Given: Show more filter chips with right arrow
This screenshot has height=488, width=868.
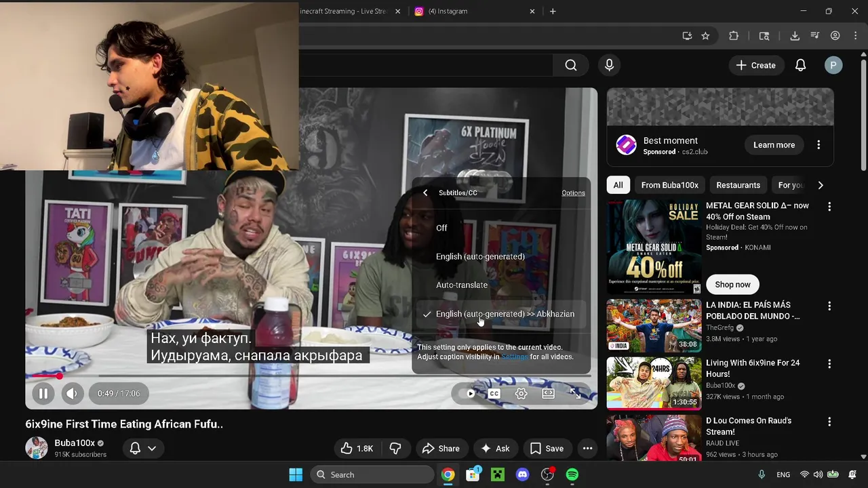Looking at the screenshot, I should pyautogui.click(x=821, y=185).
